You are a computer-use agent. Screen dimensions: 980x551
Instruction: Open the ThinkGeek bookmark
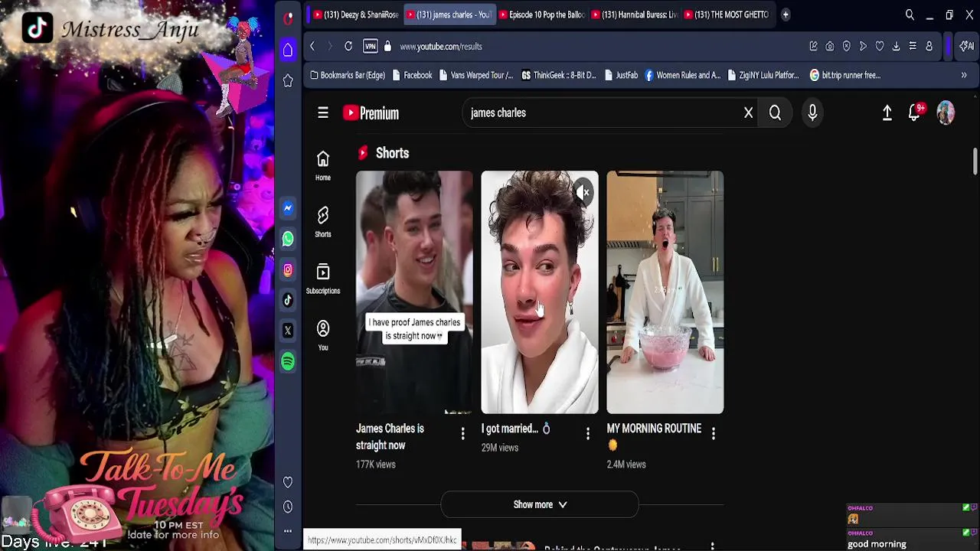coord(559,75)
